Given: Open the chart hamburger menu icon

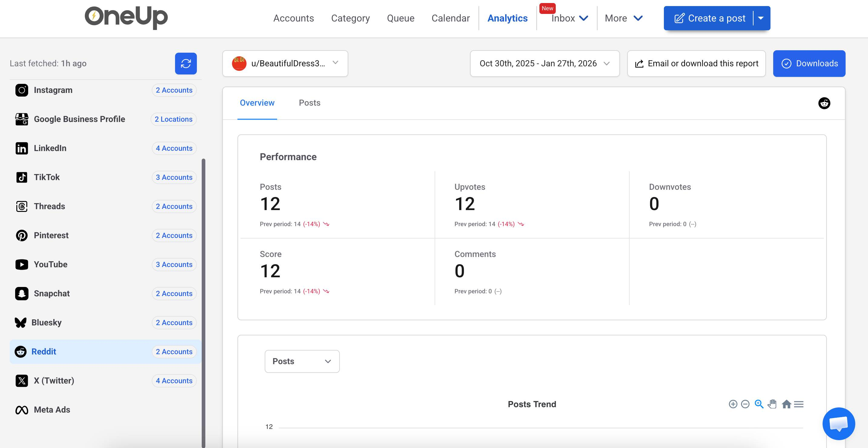Looking at the screenshot, I should click(x=799, y=404).
